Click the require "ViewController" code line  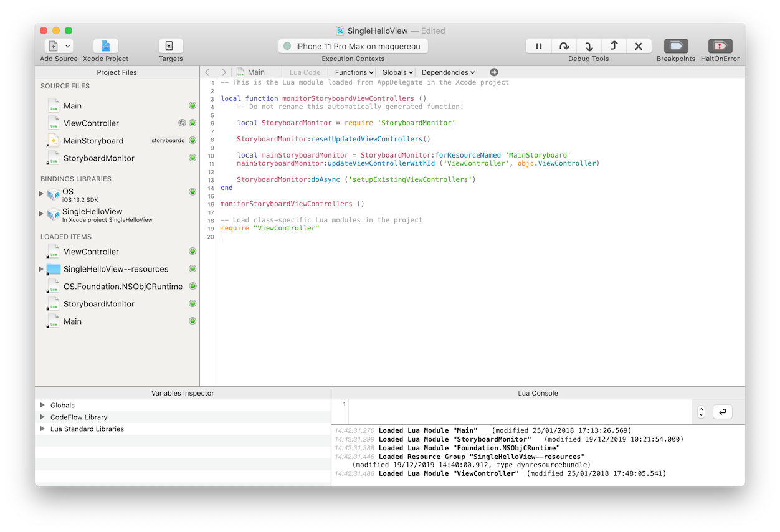pyautogui.click(x=270, y=229)
